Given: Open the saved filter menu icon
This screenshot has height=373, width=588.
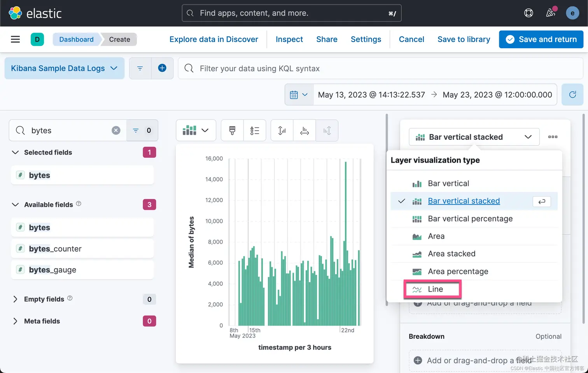Looking at the screenshot, I should tap(140, 68).
